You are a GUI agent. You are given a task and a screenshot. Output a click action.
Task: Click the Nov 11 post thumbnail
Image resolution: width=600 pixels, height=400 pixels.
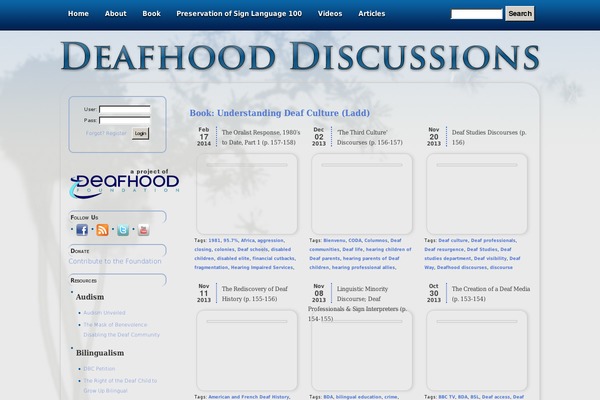coord(247,350)
